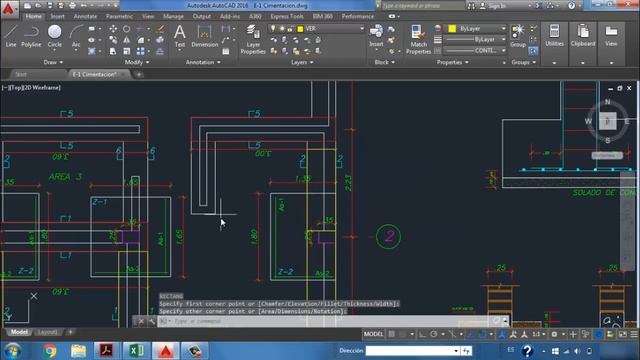Open the View panel icon
The width and height of the screenshot is (640, 360).
point(611,36)
